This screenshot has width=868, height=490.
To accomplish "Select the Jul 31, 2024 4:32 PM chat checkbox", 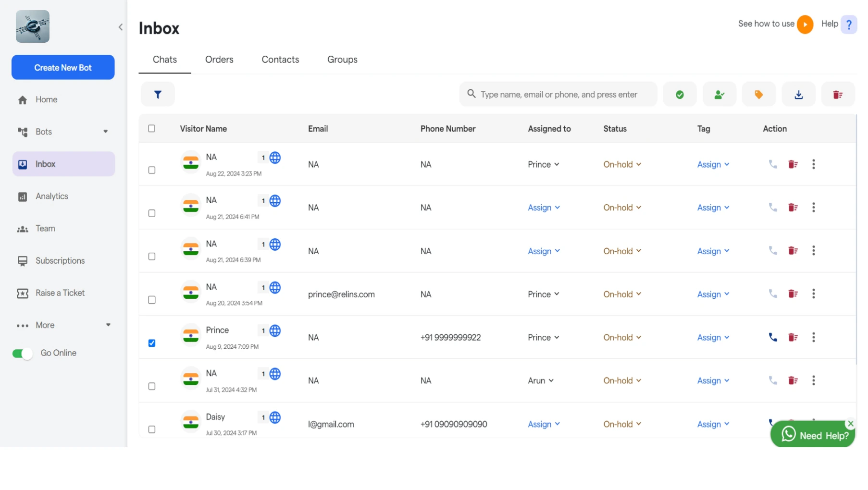I will click(152, 386).
